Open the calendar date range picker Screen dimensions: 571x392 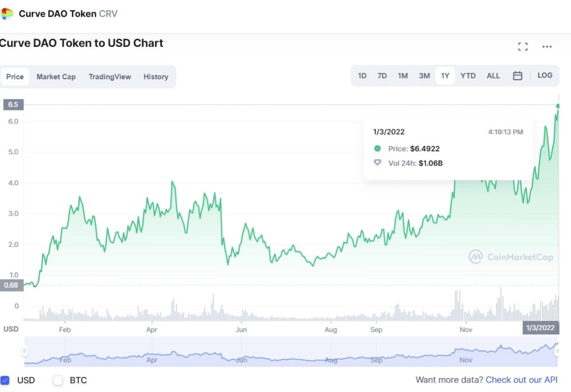pos(517,75)
